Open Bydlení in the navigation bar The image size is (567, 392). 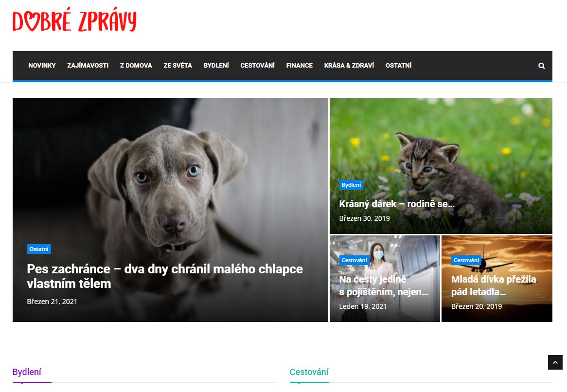pyautogui.click(x=216, y=66)
